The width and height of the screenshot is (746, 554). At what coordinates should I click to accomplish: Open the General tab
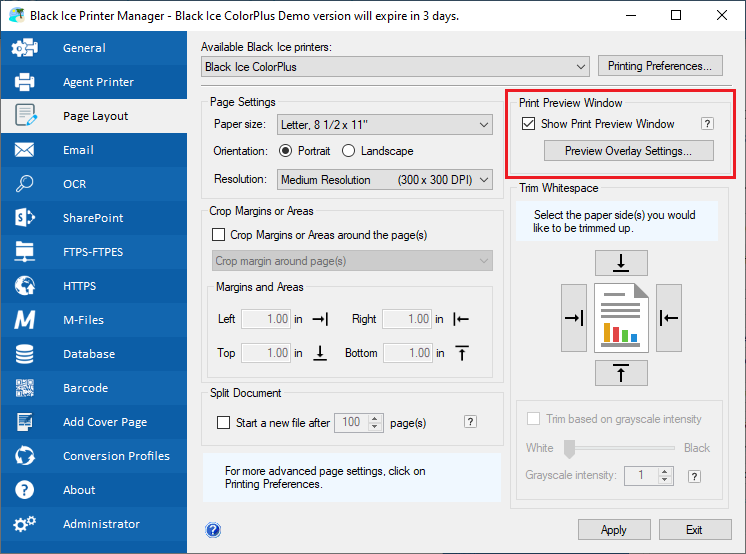click(x=94, y=48)
